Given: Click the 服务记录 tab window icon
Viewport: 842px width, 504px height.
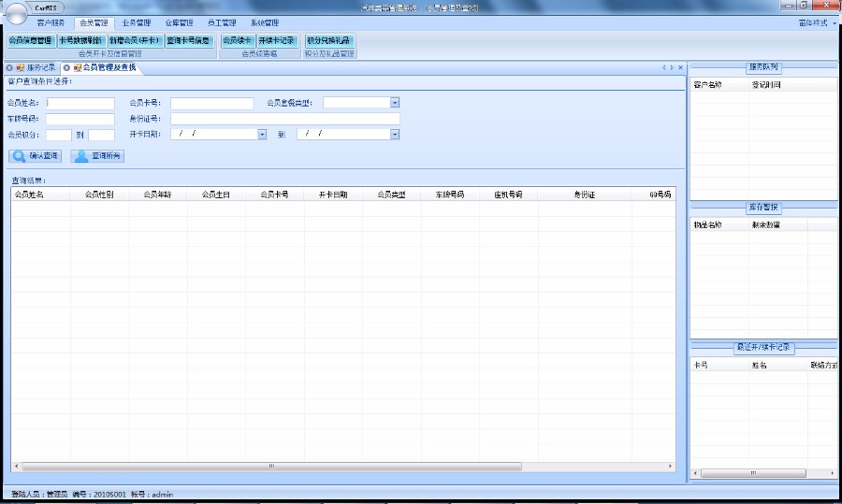Looking at the screenshot, I should [x=21, y=67].
